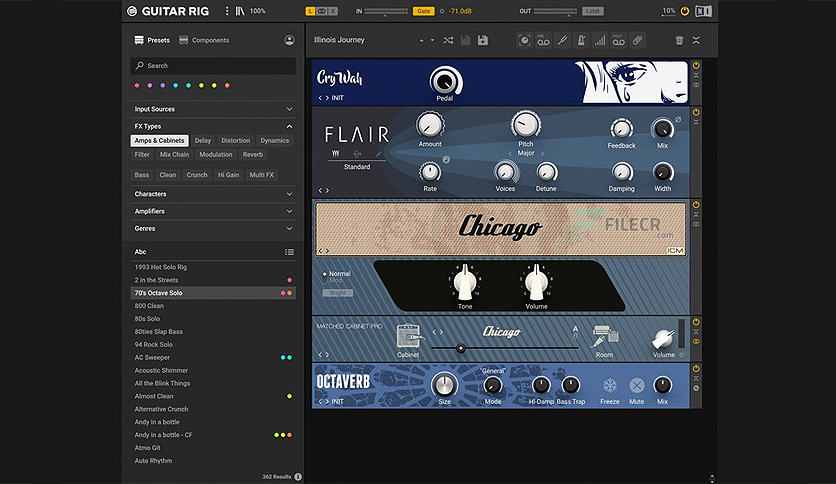Click the input IN level slider

tap(386, 11)
